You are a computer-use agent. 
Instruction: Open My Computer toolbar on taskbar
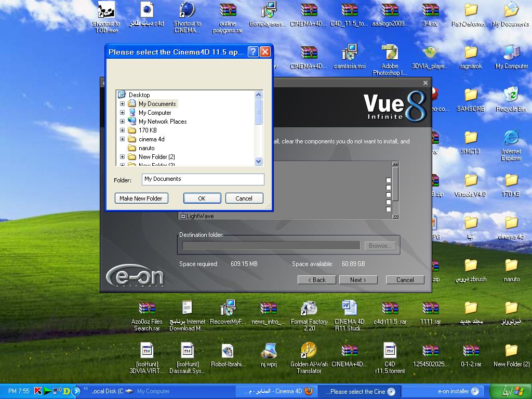153,391
